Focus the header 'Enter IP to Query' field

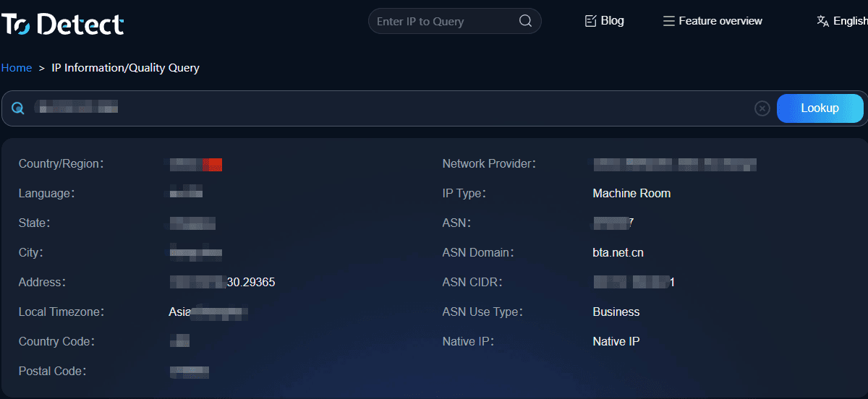tap(445, 21)
